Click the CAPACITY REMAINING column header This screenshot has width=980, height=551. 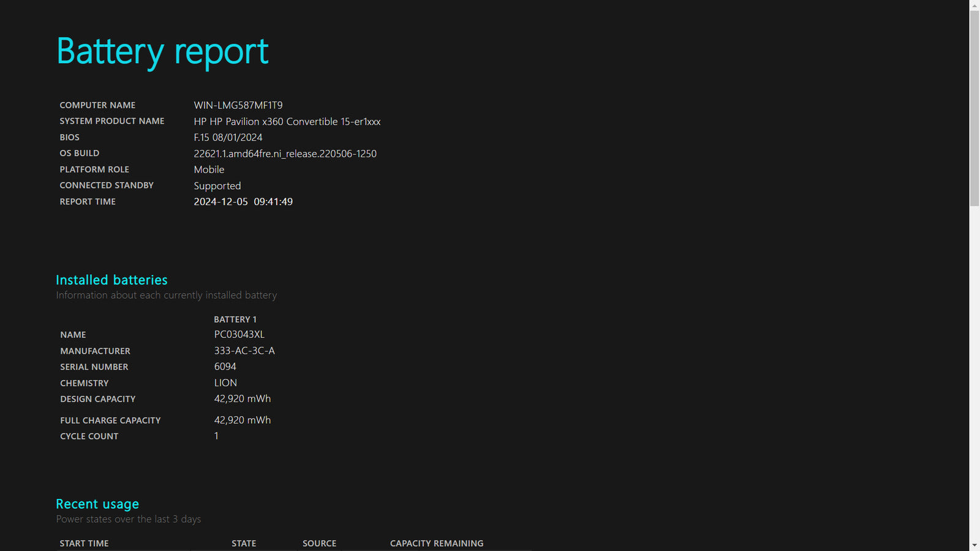point(437,544)
